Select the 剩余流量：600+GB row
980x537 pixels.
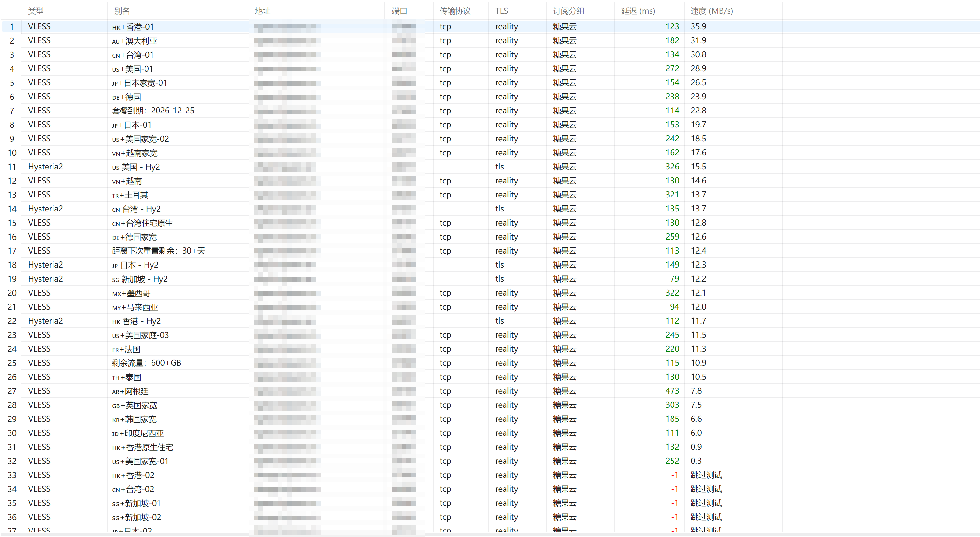pos(490,363)
